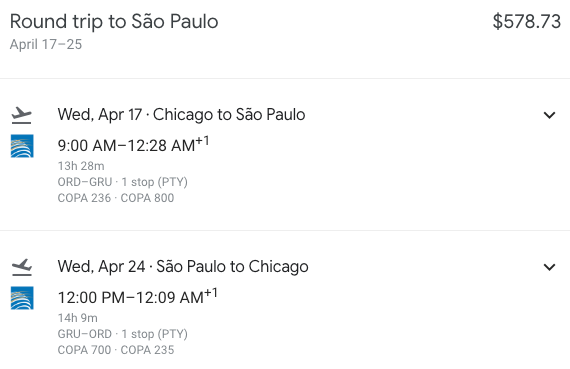Click the departure plane icon for Apr 17
Screen dimensions: 570x369
click(x=21, y=115)
